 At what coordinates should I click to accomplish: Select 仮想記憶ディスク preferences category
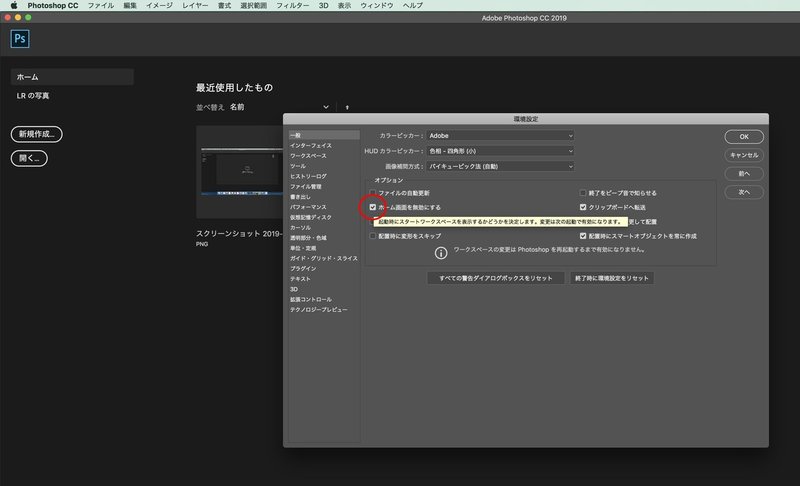[311, 217]
